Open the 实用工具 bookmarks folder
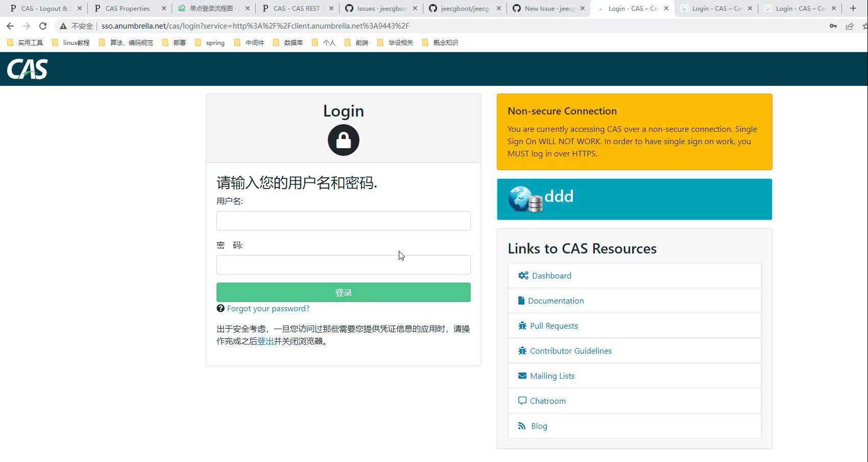Image resolution: width=868 pixels, height=462 pixels. (x=25, y=43)
